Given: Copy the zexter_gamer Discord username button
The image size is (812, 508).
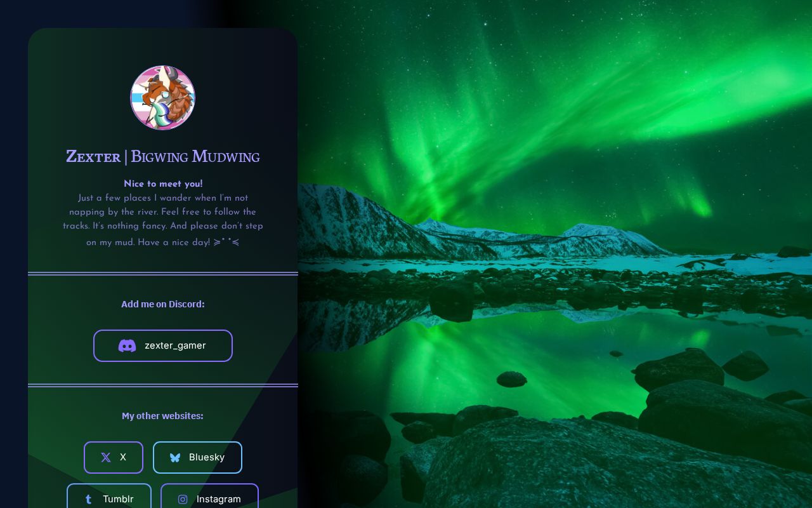Looking at the screenshot, I should (163, 345).
